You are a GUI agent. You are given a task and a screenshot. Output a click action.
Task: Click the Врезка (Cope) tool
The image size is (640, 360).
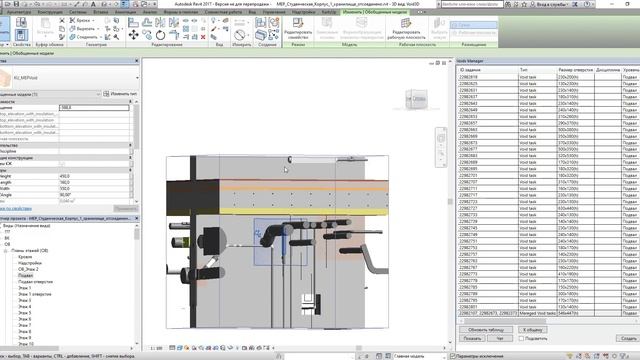[80, 20]
